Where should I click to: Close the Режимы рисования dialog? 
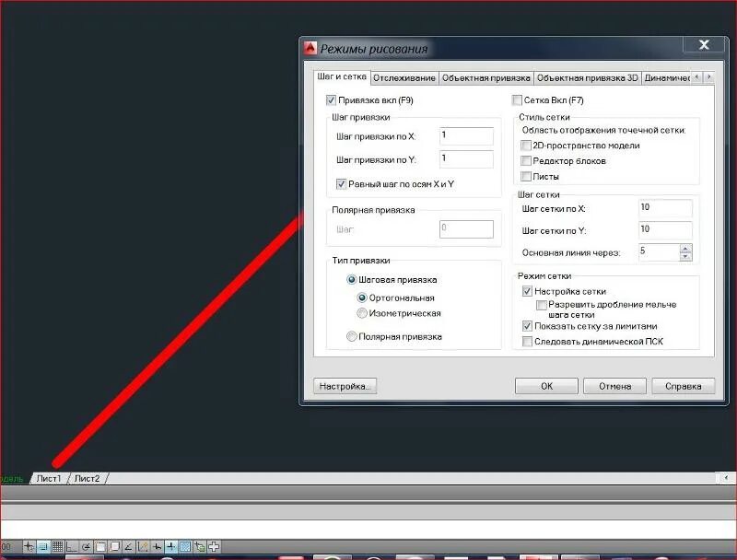(x=704, y=44)
